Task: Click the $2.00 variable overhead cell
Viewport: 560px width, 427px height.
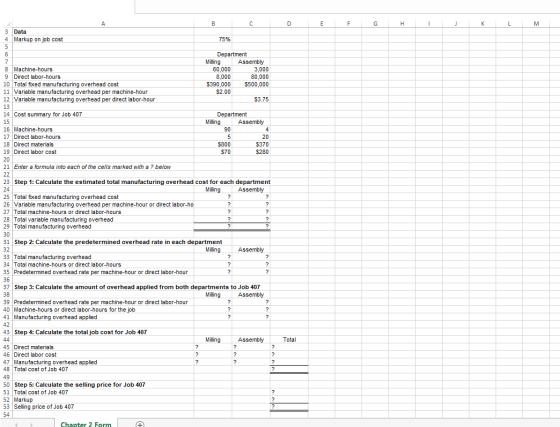Action: click(213, 92)
